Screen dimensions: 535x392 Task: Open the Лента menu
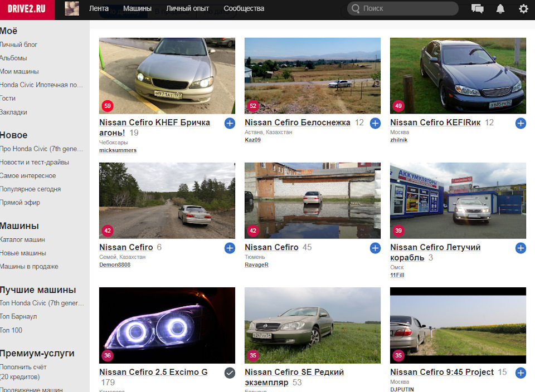pyautogui.click(x=99, y=8)
